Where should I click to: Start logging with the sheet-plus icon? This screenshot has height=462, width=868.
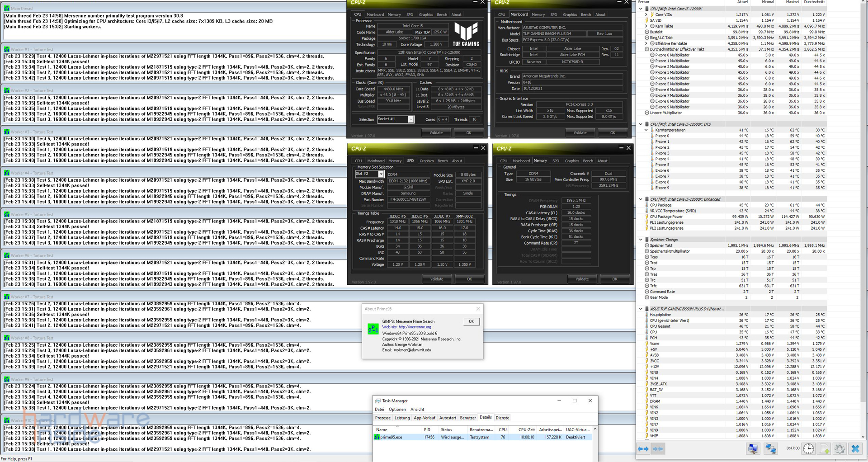824,448
